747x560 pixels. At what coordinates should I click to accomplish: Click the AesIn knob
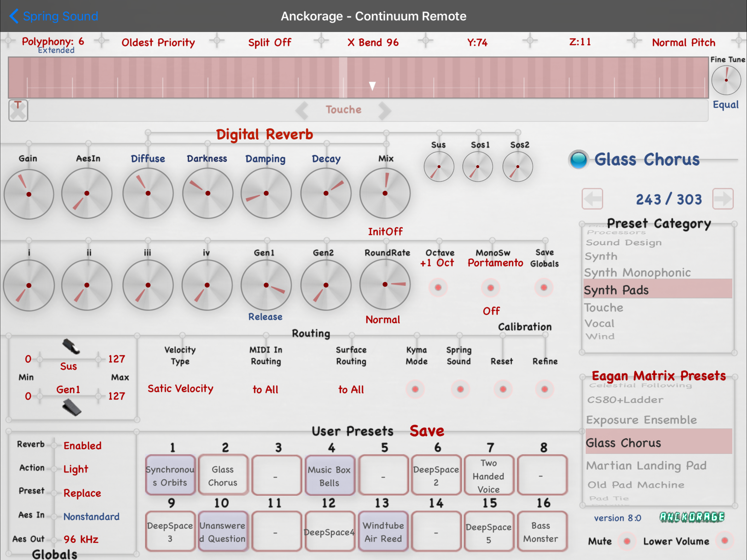pos(87,193)
